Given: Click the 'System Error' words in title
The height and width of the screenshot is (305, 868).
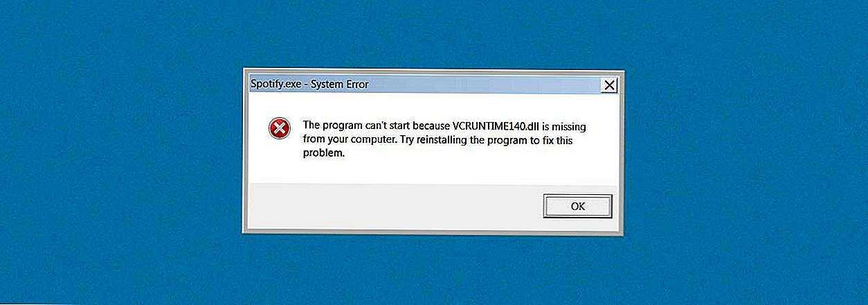Looking at the screenshot, I should [x=340, y=85].
